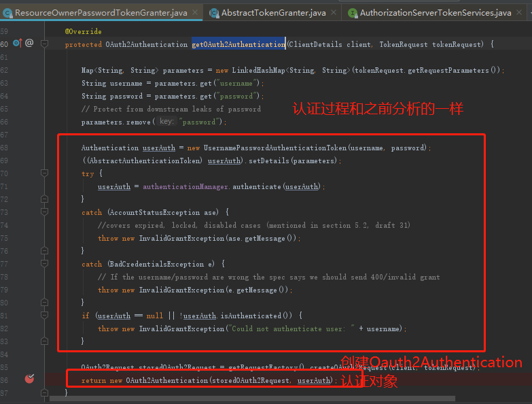Click LinkedHashMap in line 62
Image resolution: width=532 pixels, height=404 pixels.
point(259,70)
